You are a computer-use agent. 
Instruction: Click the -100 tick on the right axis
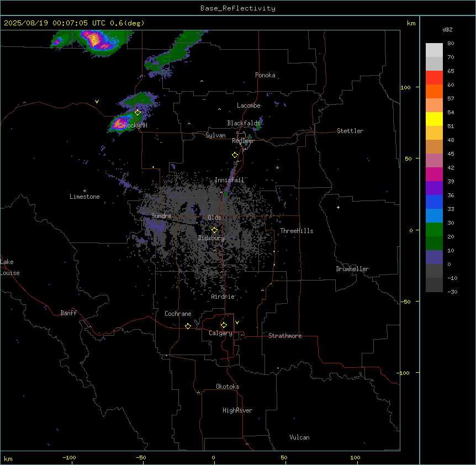[403, 373]
